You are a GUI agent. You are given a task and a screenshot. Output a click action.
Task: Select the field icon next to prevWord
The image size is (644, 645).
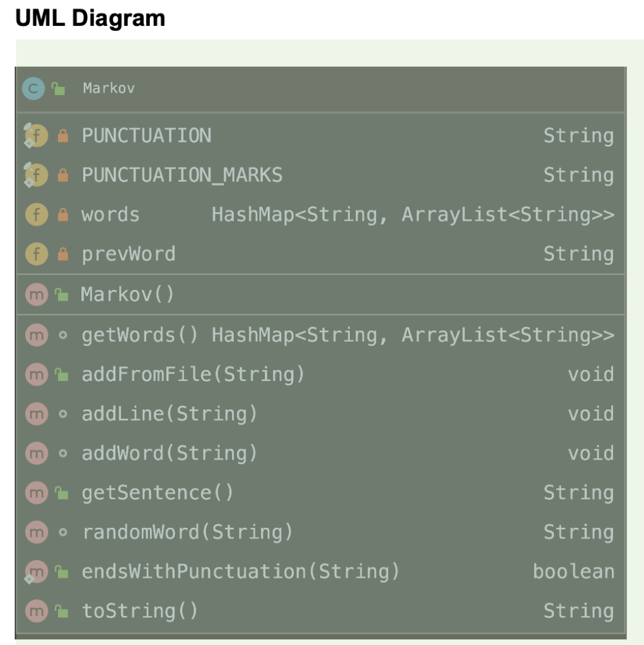point(36,254)
